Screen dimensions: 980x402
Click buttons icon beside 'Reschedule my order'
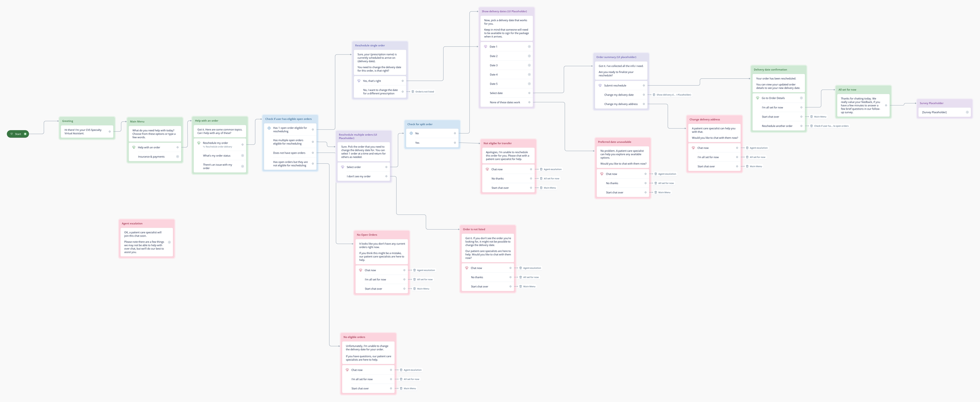click(199, 143)
